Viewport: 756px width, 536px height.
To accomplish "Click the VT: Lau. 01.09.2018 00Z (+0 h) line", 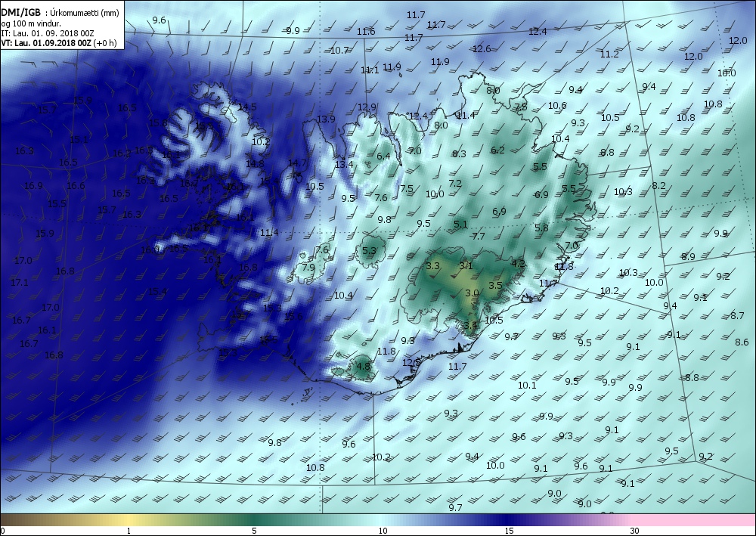I will pos(58,43).
